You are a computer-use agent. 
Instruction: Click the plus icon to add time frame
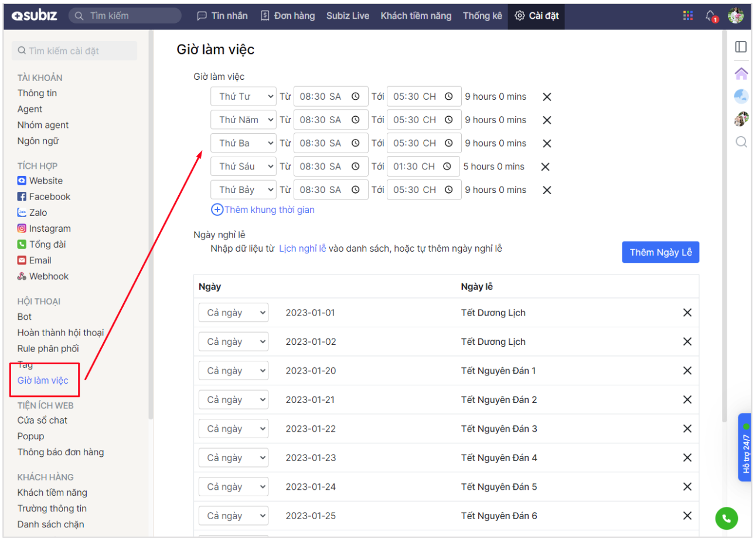[217, 209]
